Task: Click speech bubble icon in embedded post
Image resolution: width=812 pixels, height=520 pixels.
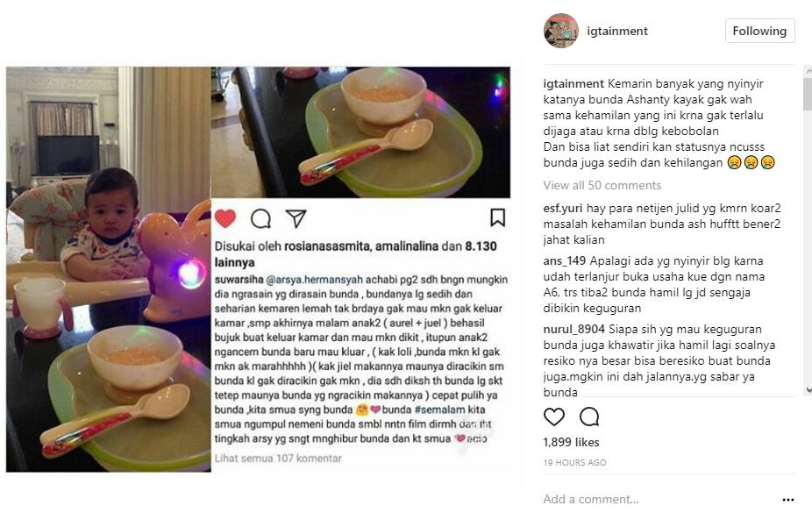Action: 260,218
